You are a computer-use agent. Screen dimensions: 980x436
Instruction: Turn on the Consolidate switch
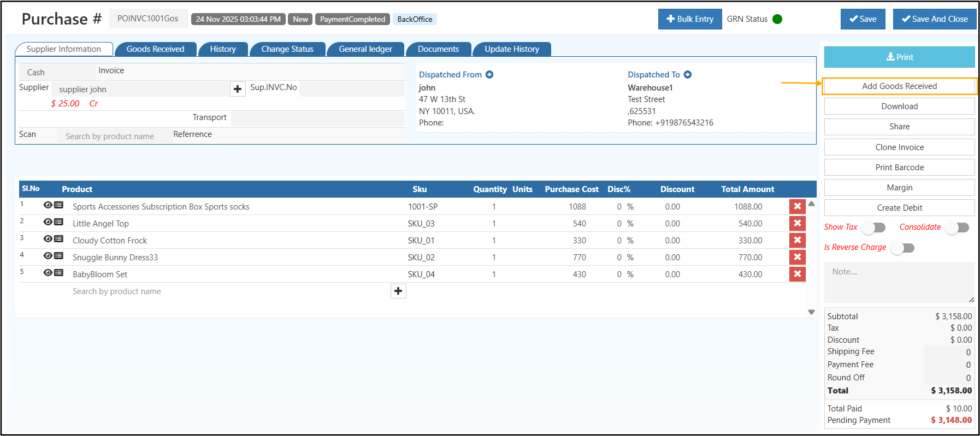coord(958,228)
